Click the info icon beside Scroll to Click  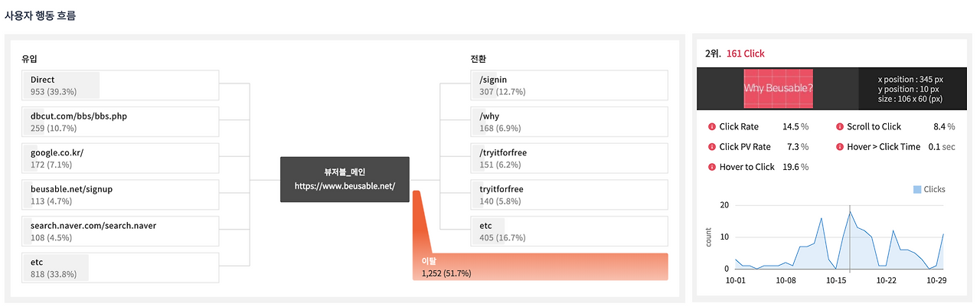tap(840, 127)
